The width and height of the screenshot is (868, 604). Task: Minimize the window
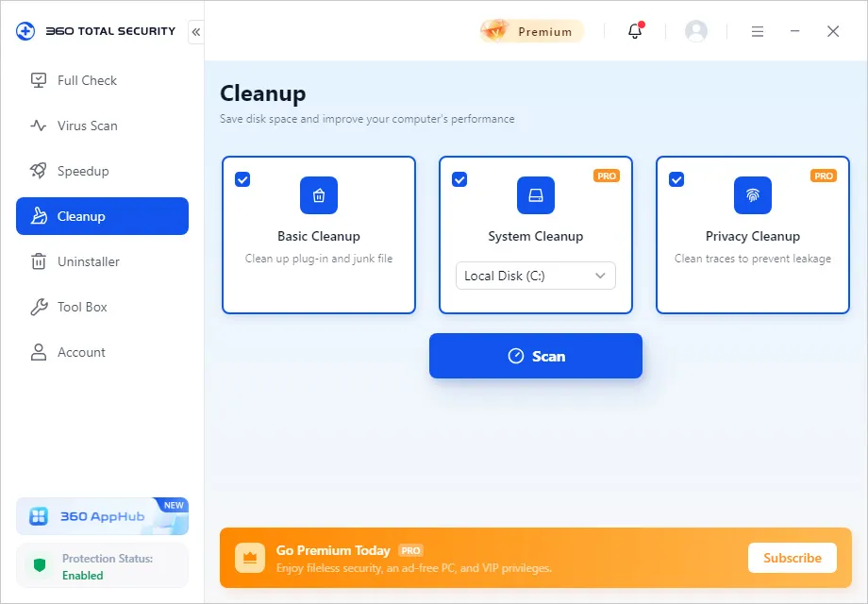point(795,31)
